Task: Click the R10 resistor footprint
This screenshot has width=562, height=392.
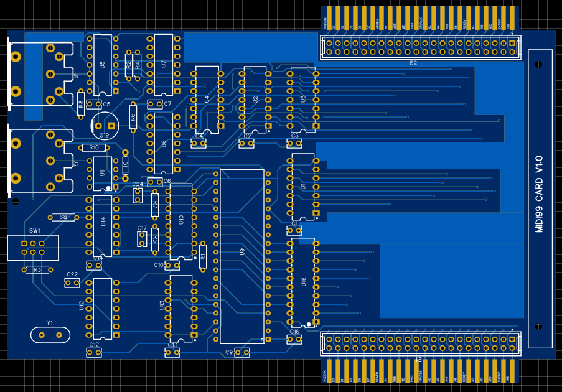Action: 94,147
